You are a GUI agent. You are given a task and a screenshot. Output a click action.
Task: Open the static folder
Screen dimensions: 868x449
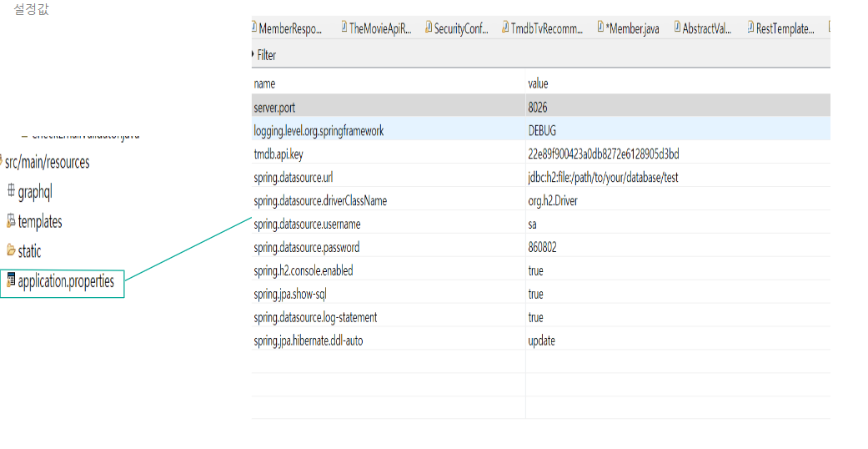point(29,252)
